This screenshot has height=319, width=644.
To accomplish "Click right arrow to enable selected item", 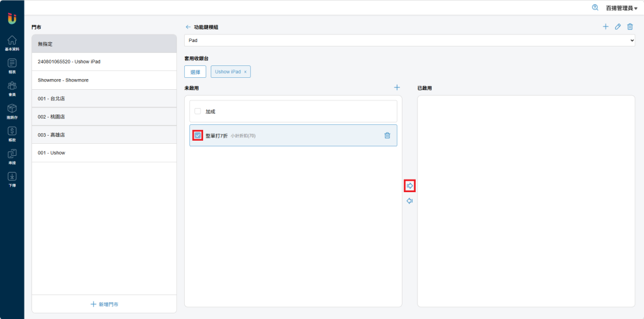I will (x=409, y=186).
